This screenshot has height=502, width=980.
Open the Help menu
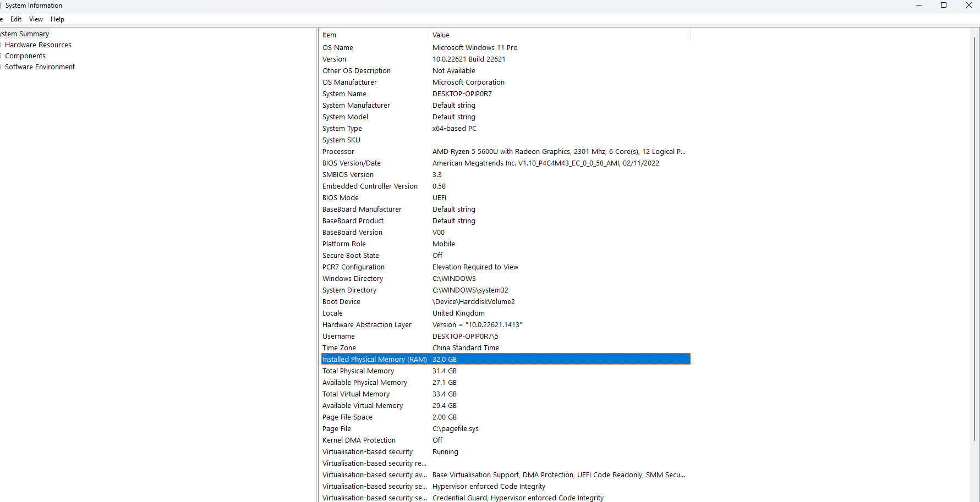pos(57,19)
